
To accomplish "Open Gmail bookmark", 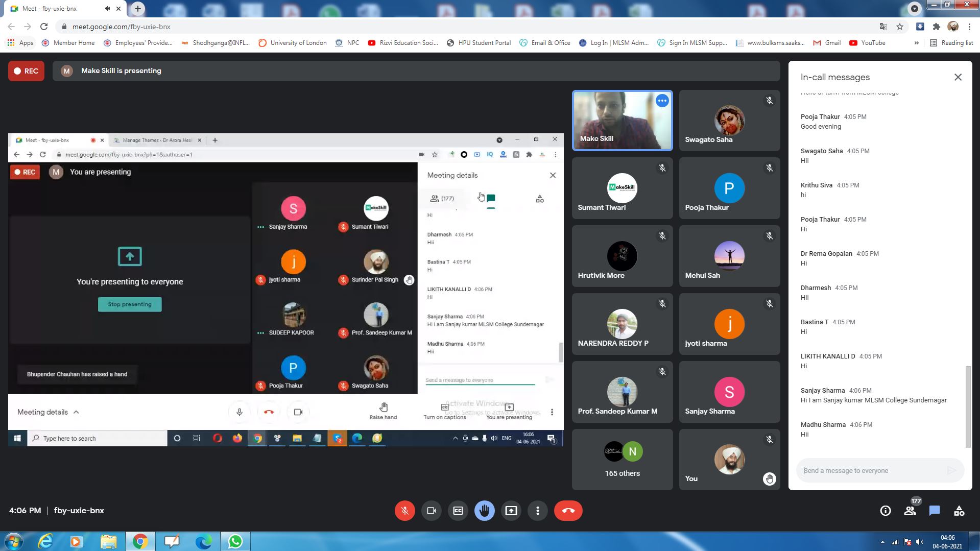I will point(827,43).
